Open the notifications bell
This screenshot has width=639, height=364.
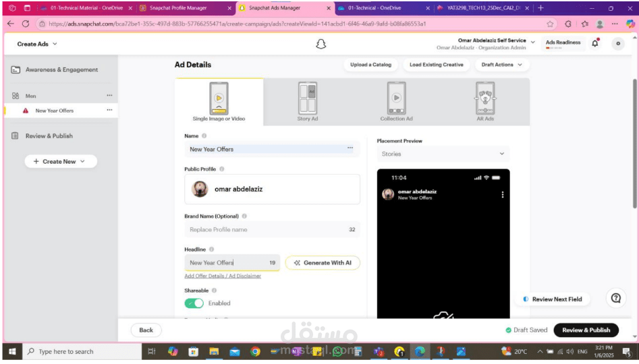pyautogui.click(x=595, y=43)
